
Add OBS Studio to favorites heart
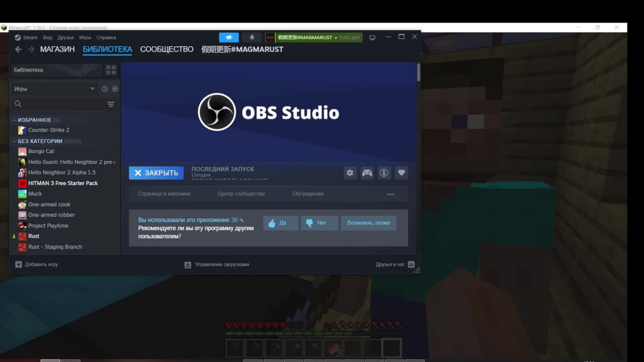click(401, 173)
